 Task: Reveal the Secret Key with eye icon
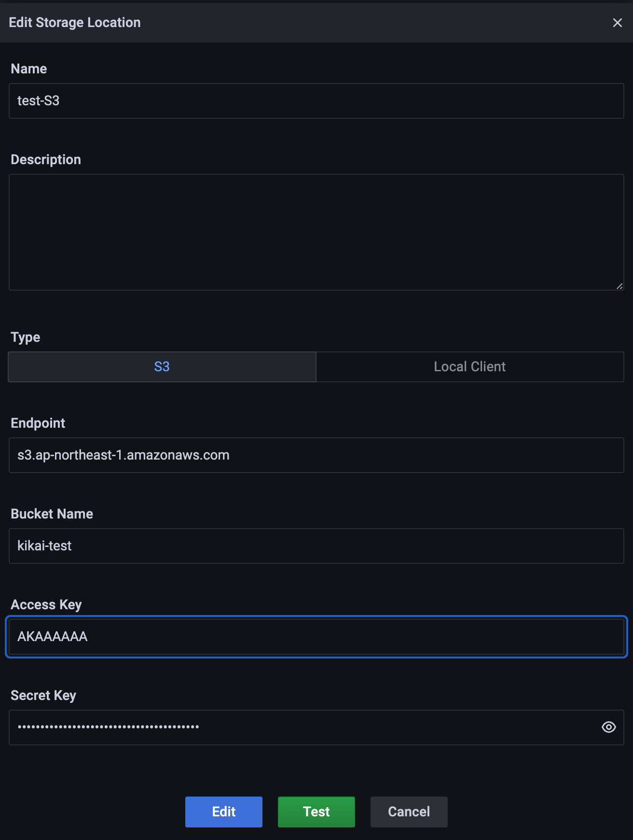(609, 727)
